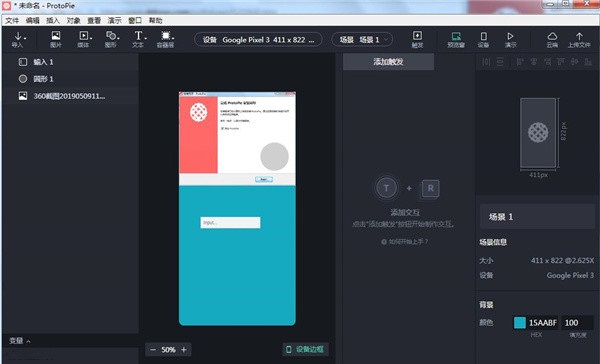Screen dimensions: 600x364
Task: Click align vertical centers icon
Action: tap(574, 62)
